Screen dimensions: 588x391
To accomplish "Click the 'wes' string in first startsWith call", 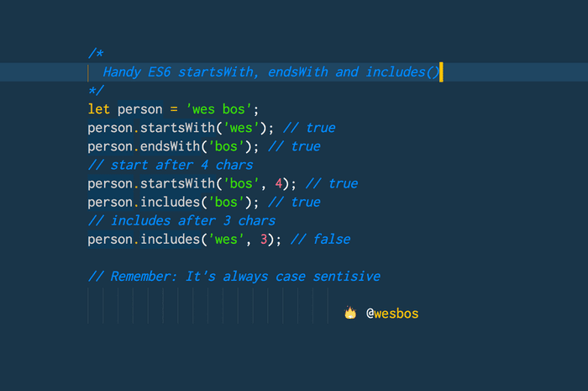I will tap(241, 128).
